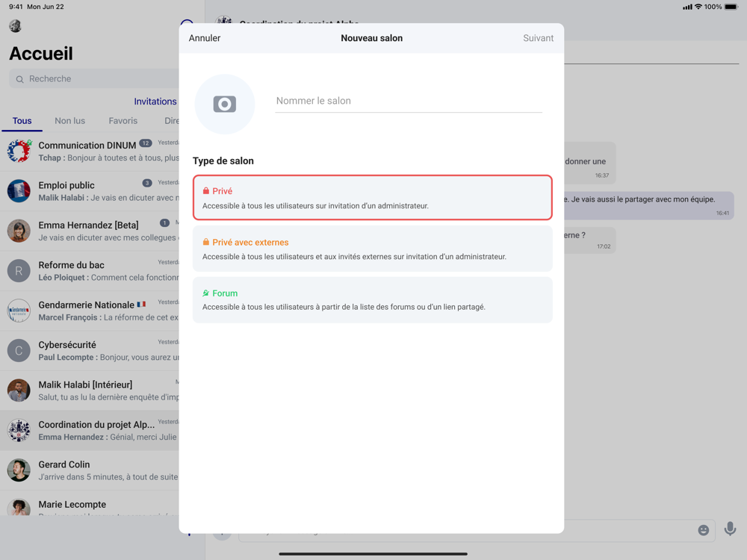Click the Communication DINUM room avatar

pyautogui.click(x=19, y=151)
